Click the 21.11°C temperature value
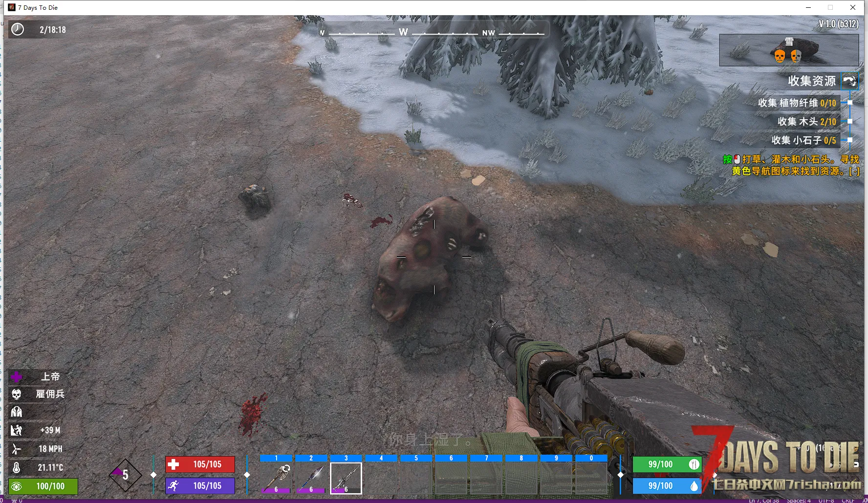 pos(50,467)
